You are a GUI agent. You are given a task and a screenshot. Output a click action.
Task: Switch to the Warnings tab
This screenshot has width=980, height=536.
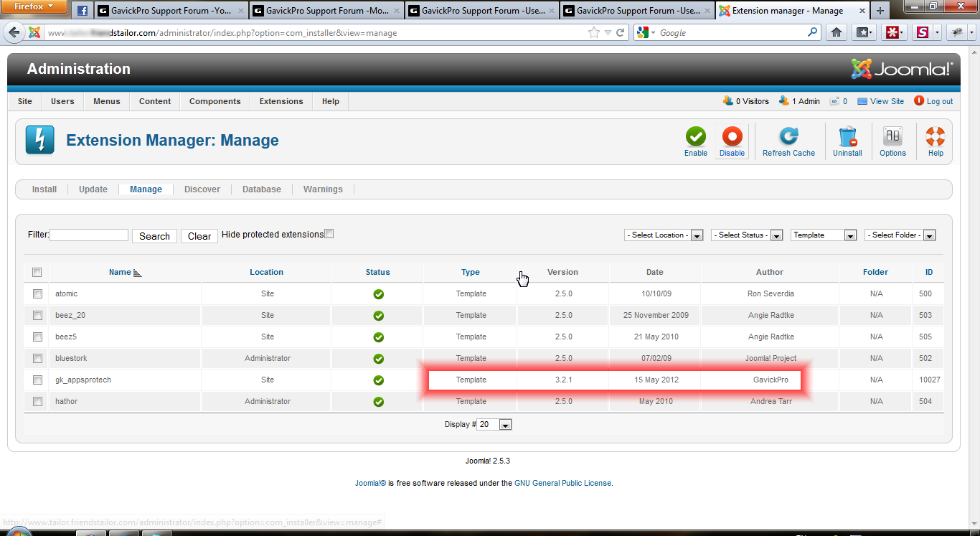tap(323, 189)
